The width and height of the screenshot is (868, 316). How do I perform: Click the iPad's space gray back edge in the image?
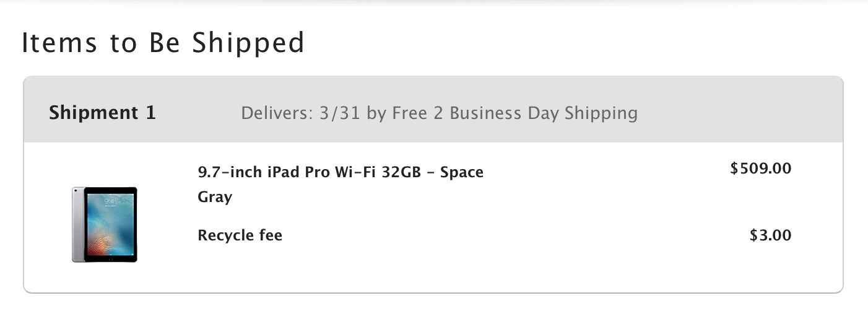click(x=77, y=224)
